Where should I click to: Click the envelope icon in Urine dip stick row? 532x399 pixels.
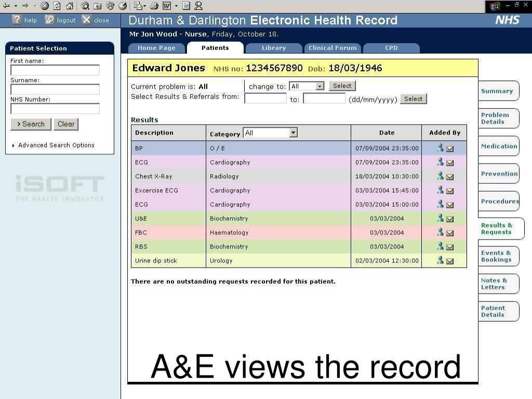tap(450, 261)
